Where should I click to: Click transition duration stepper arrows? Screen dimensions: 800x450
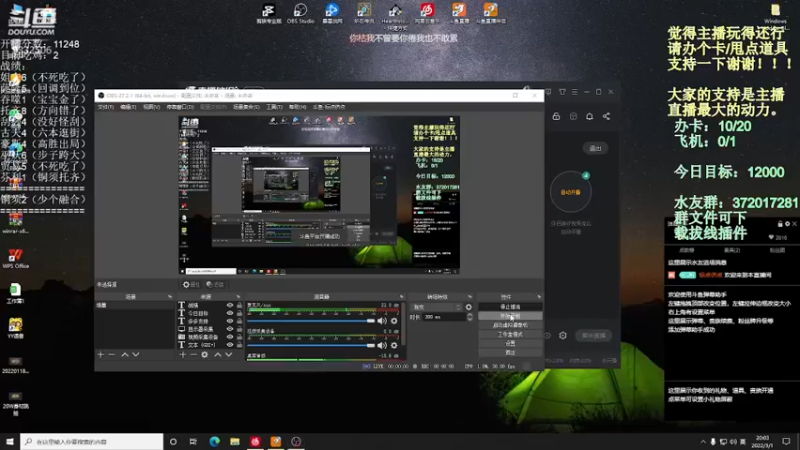[x=469, y=317]
